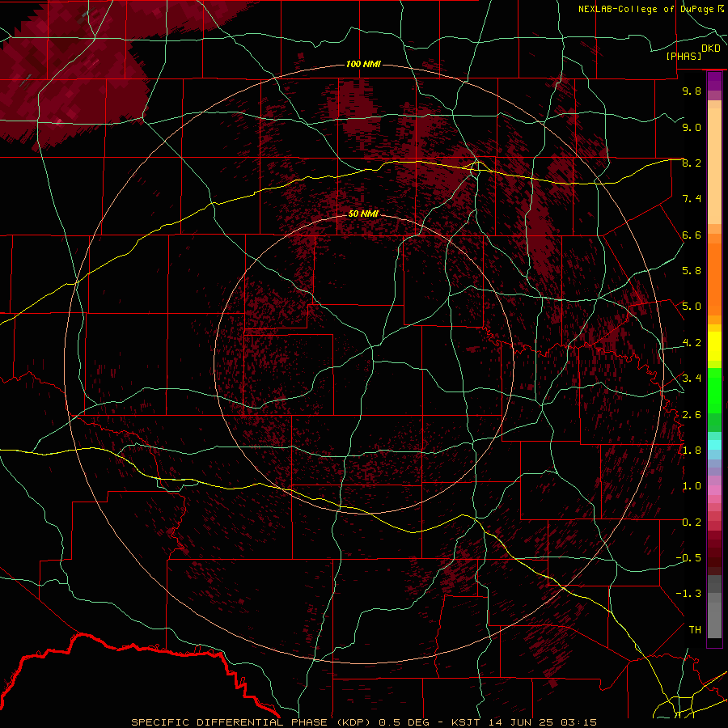
Task: Click the 8.2 scale value
Action: pyautogui.click(x=692, y=163)
